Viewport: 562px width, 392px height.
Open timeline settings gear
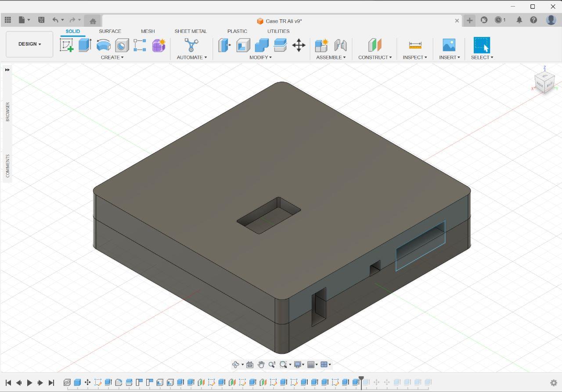tap(554, 383)
